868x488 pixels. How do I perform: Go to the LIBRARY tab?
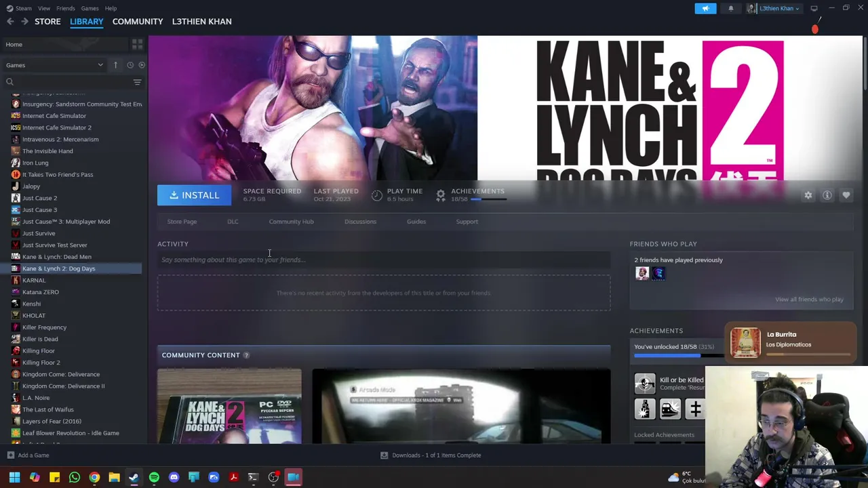click(87, 22)
